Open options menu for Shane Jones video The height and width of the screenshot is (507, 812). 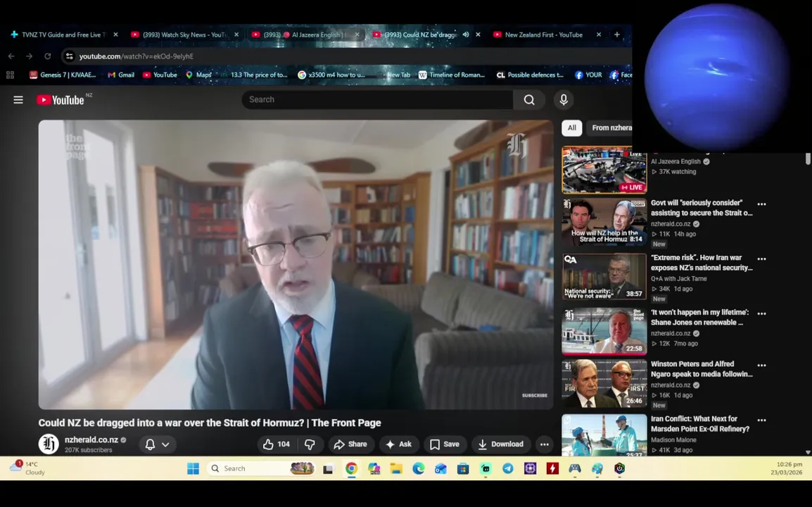tap(761, 313)
